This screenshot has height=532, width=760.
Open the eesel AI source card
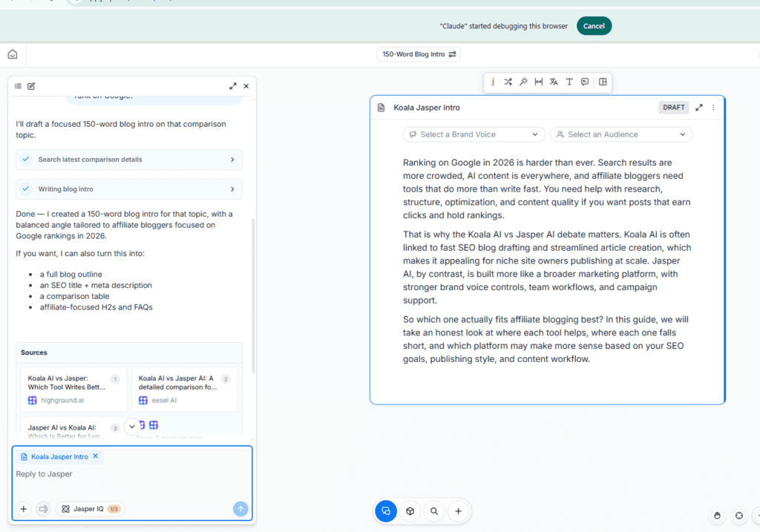[x=185, y=389]
